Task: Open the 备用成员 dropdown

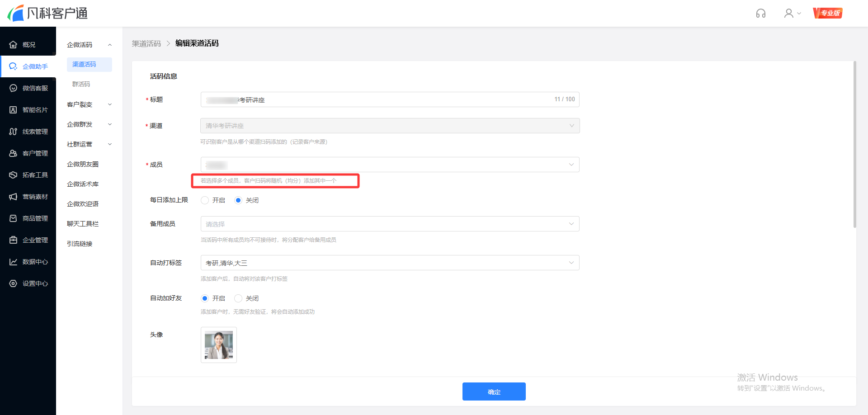Action: (390, 224)
